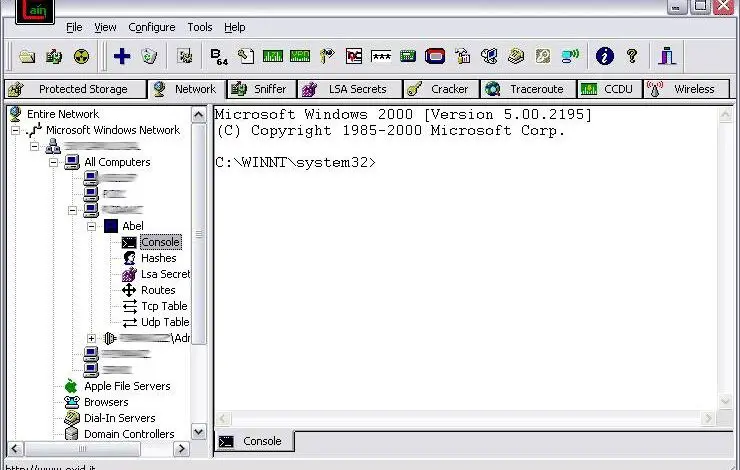This screenshot has height=470, width=740.
Task: Select the Browsers tree item
Action: [106, 402]
